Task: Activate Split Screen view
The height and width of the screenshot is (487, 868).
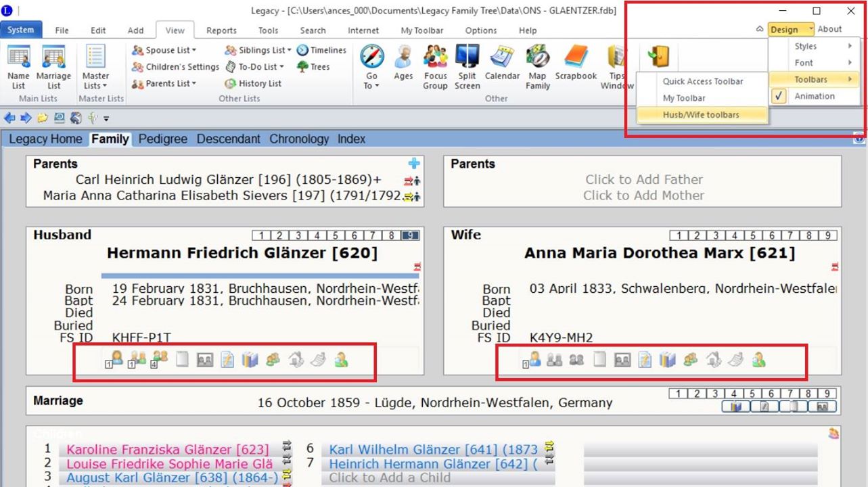Action: click(x=467, y=67)
